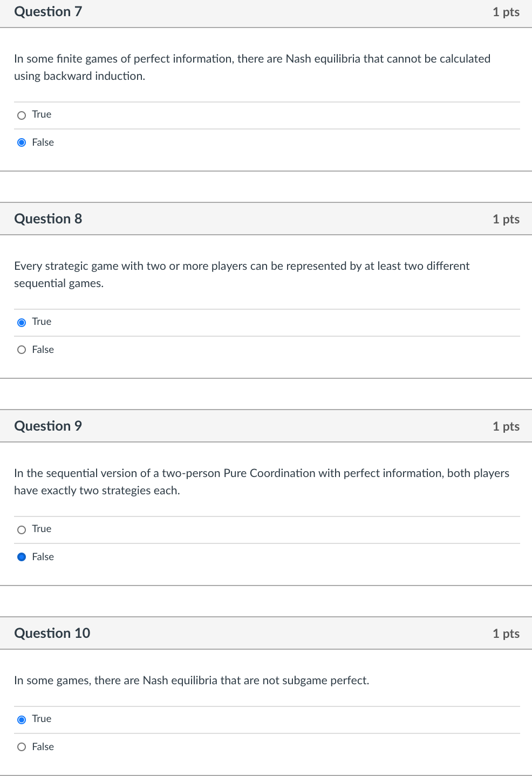Choose False radio button for Question 8
This screenshot has width=532, height=776.
pos(22,350)
